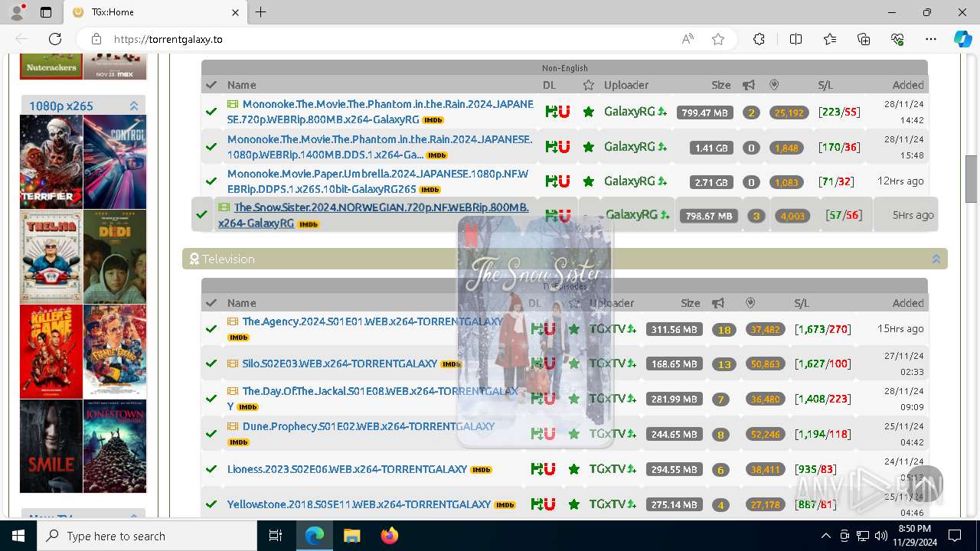This screenshot has width=980, height=551.
Task: Open Edge profile avatar
Action: click(17, 12)
